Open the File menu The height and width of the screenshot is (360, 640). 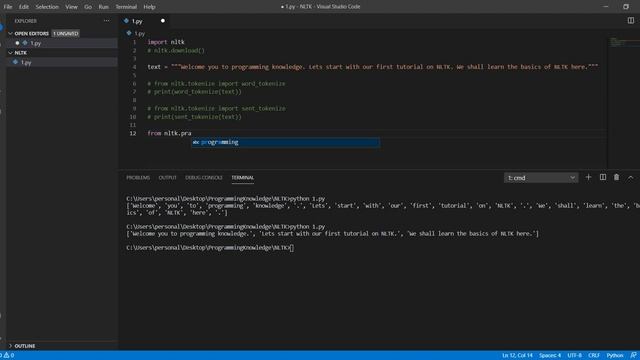pyautogui.click(x=8, y=7)
